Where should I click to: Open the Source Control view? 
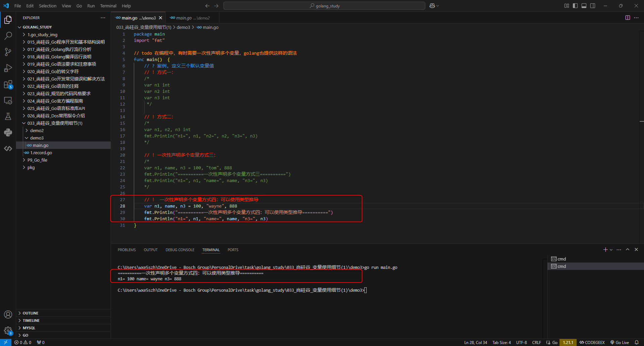coord(8,52)
